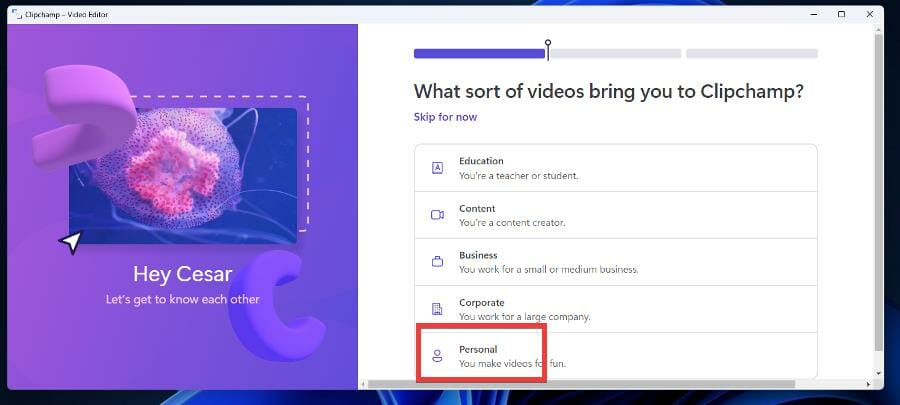This screenshot has width=900, height=405.
Task: Select the Corporate large company option
Action: [x=615, y=309]
